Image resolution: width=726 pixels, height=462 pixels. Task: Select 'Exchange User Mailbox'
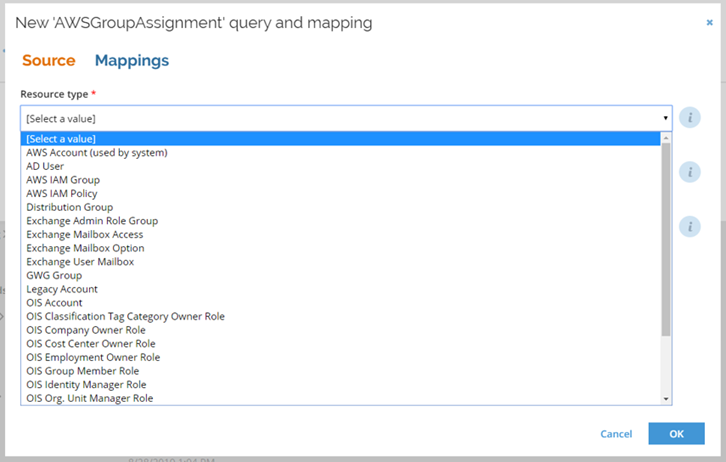[x=341, y=262]
